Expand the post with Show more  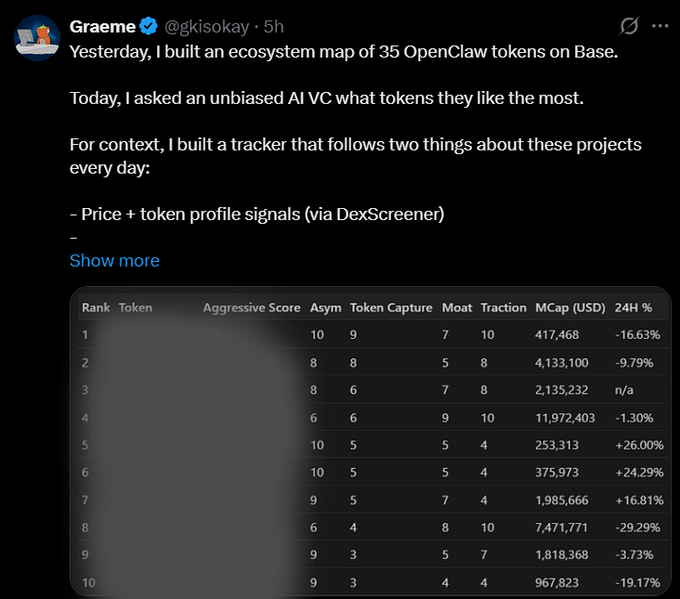[x=114, y=260]
